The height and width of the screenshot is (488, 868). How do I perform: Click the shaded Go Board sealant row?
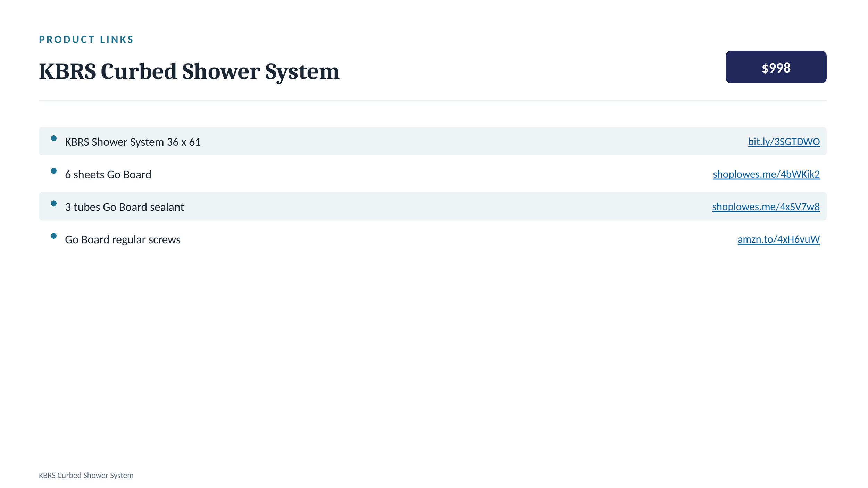(433, 206)
